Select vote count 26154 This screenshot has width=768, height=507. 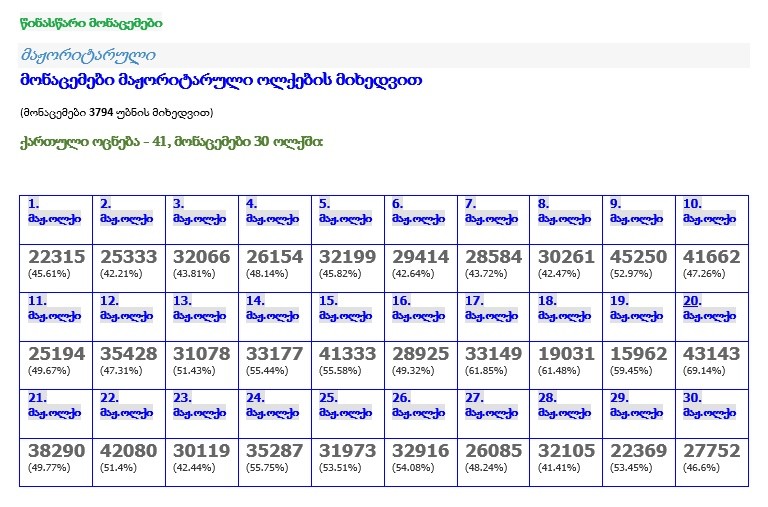[274, 257]
